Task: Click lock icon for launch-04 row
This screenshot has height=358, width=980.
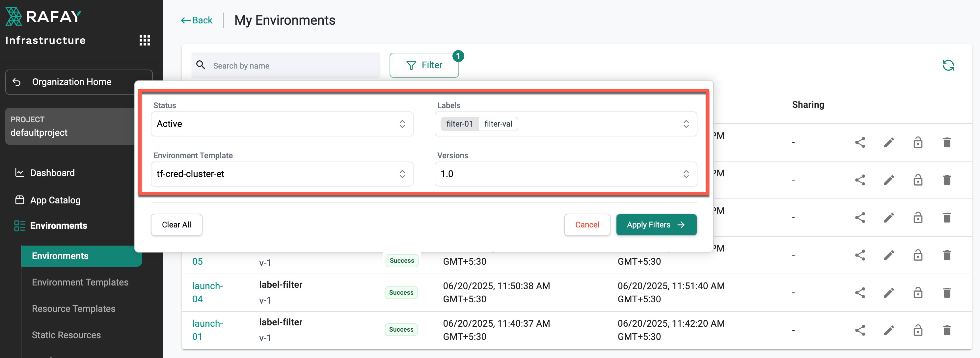Action: [918, 292]
